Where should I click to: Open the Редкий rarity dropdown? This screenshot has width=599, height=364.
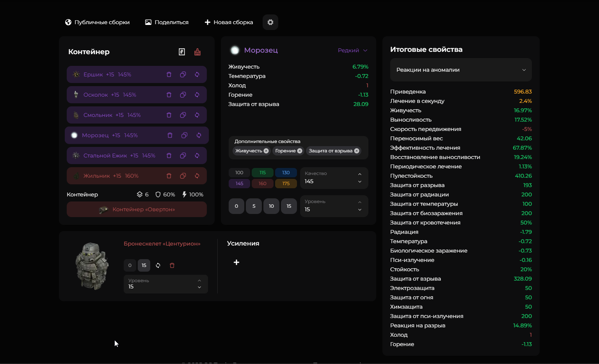coord(352,50)
